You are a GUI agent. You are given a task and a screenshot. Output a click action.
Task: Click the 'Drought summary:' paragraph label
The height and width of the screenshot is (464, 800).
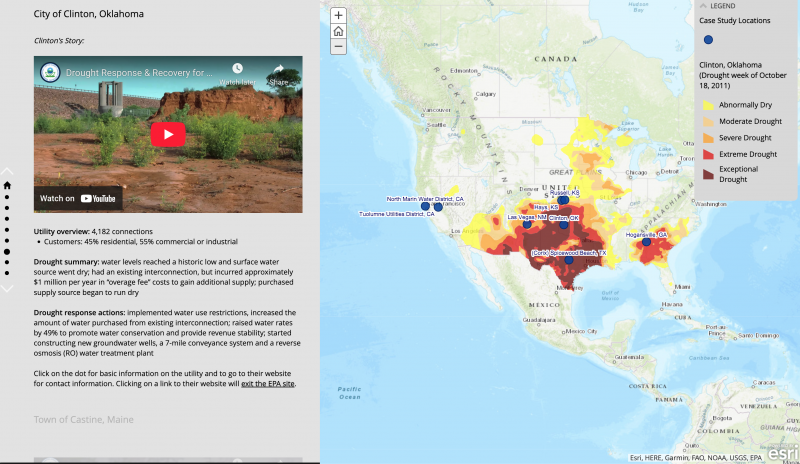[67, 261]
